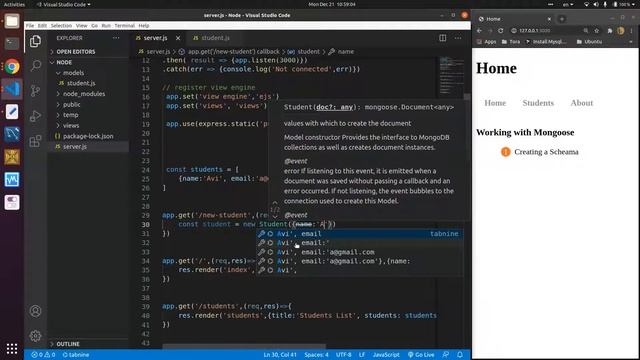The width and height of the screenshot is (640, 360).
Task: Show Applications grid in dock
Action: tap(12, 349)
